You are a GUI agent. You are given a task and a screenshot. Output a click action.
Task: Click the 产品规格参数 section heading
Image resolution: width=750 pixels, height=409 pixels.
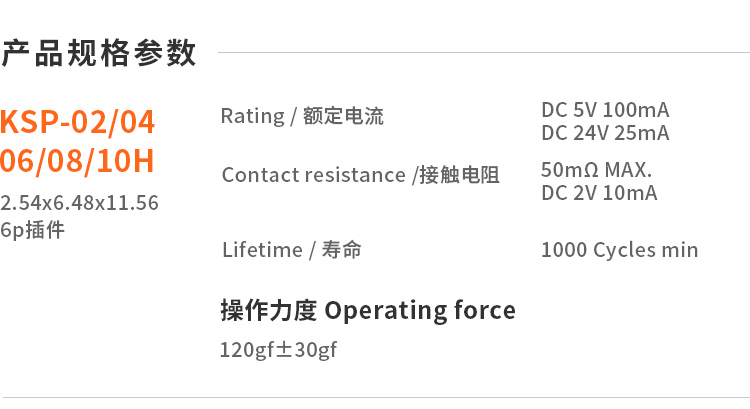(99, 53)
